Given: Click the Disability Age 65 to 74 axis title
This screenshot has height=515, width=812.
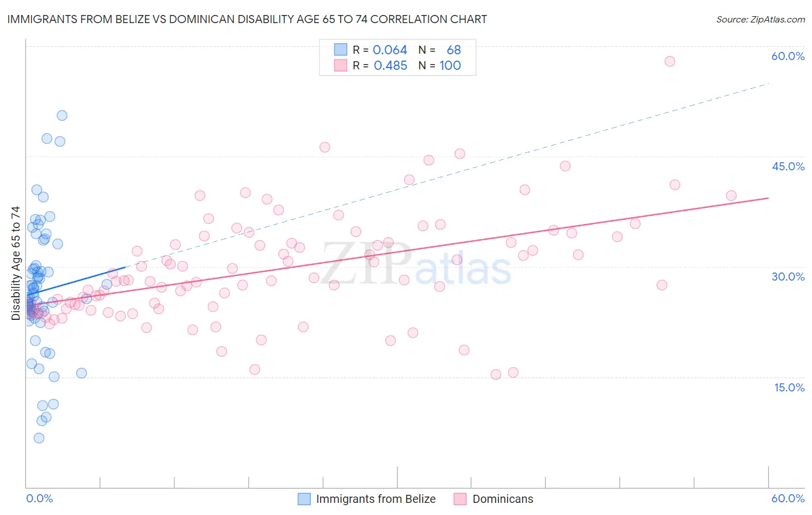Looking at the screenshot, I should click(x=16, y=263).
